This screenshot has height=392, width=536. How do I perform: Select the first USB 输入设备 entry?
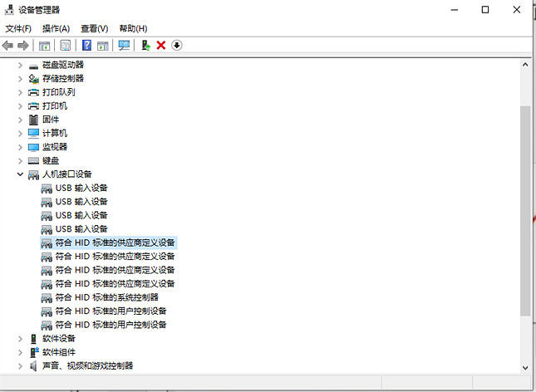tap(81, 188)
